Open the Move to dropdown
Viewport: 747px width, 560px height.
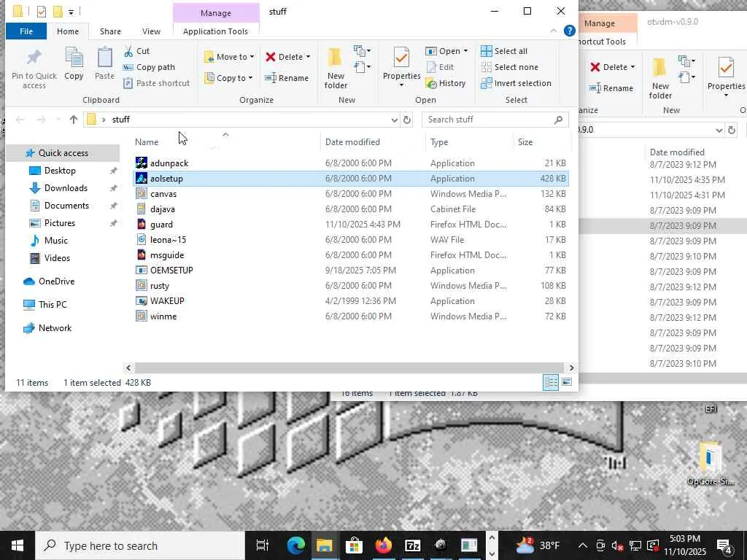coord(229,57)
